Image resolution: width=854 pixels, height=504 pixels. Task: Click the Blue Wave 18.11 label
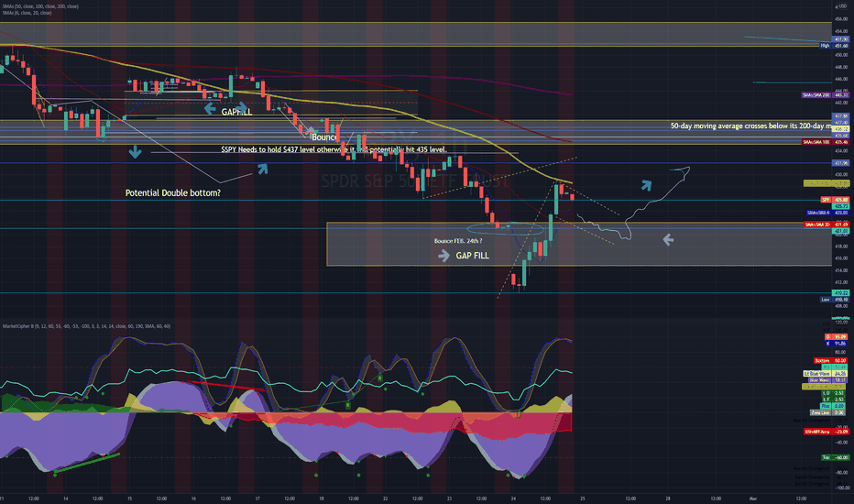827,380
